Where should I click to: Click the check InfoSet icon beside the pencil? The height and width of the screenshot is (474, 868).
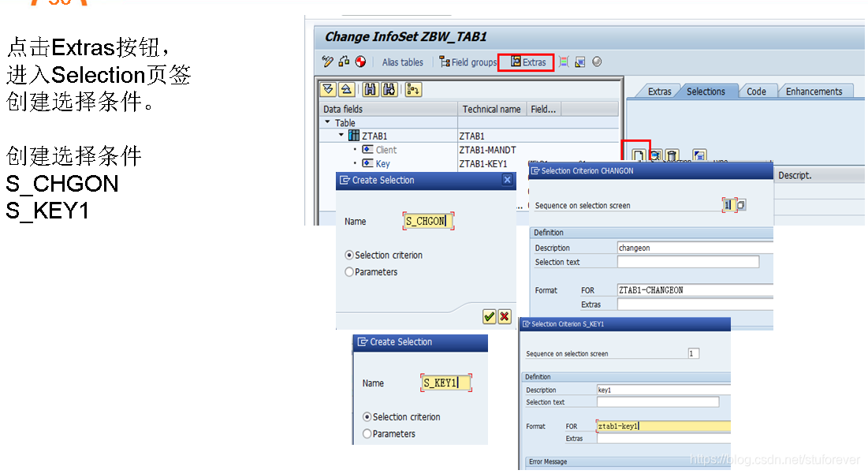point(344,62)
